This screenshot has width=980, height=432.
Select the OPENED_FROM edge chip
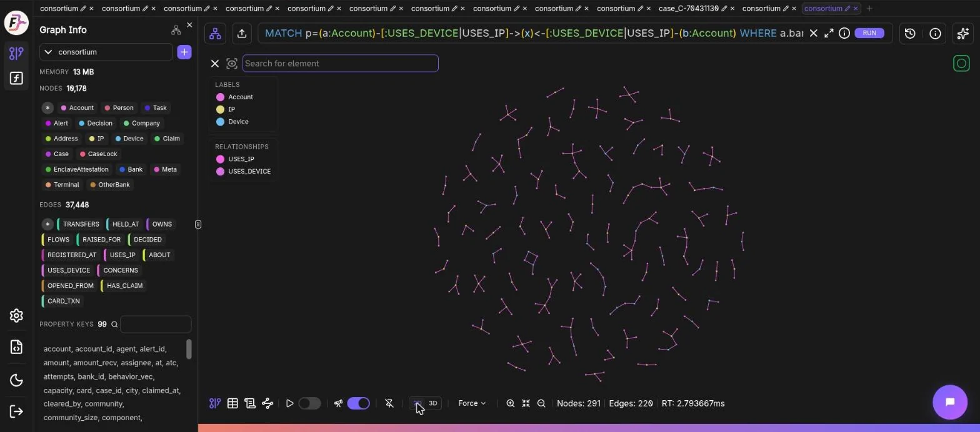tap(69, 285)
